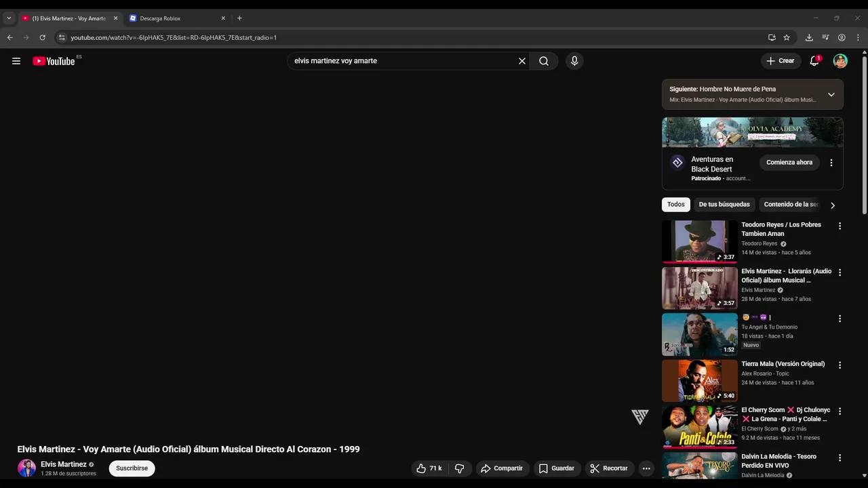Select the Contenido de la serie chip
Image resolution: width=868 pixels, height=488 pixels.
pos(791,205)
